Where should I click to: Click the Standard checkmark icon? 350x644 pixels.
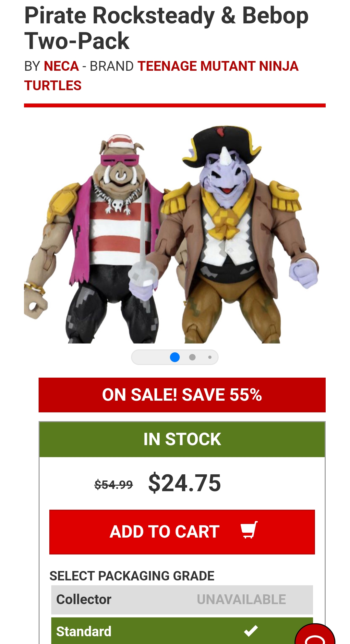[251, 631]
